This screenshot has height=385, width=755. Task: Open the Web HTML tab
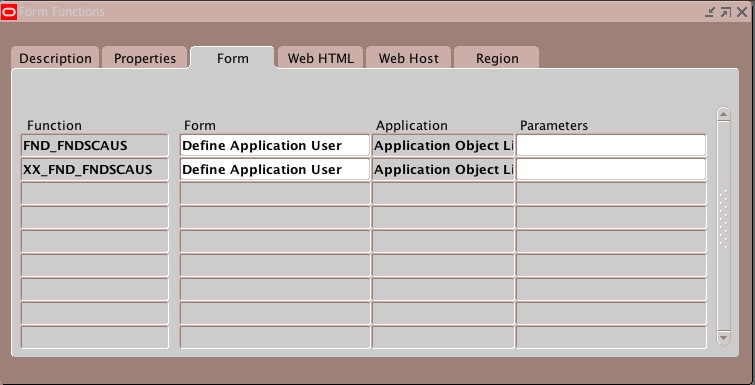[320, 58]
